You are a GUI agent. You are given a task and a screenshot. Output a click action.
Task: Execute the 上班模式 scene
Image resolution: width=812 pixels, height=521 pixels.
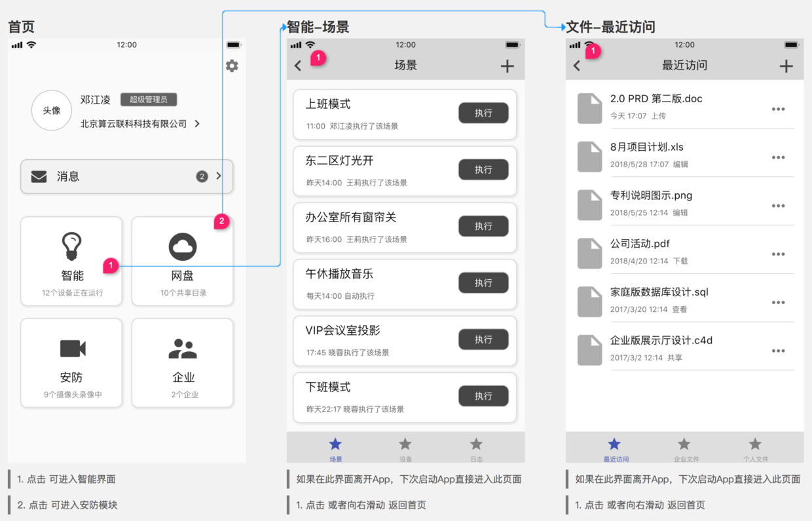(x=483, y=113)
